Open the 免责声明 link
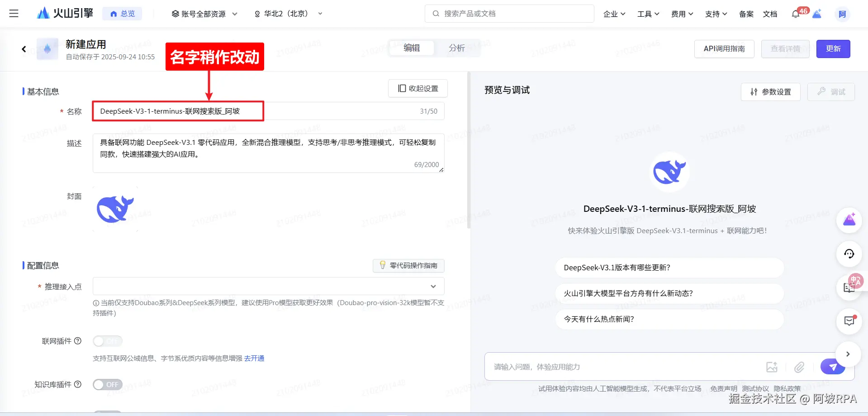This screenshot has width=868, height=416. pyautogui.click(x=724, y=389)
